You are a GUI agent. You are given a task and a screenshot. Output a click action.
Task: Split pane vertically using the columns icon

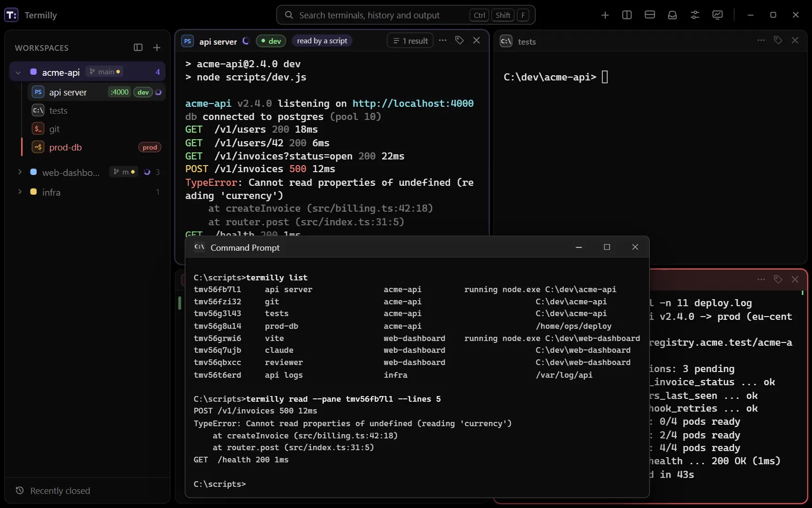pyautogui.click(x=627, y=15)
